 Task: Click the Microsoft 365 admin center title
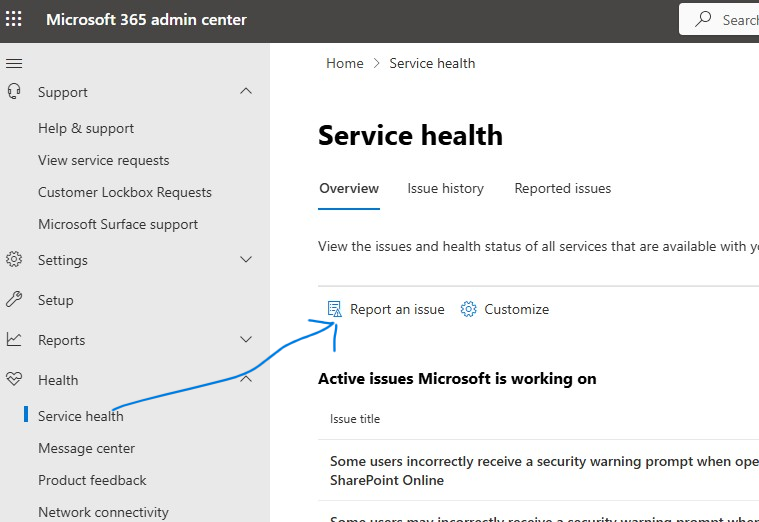[x=146, y=19]
